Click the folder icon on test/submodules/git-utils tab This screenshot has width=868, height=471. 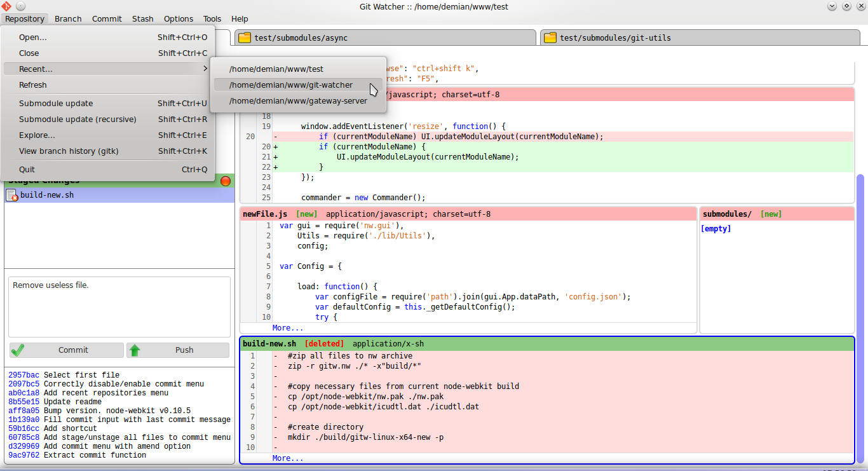point(550,38)
